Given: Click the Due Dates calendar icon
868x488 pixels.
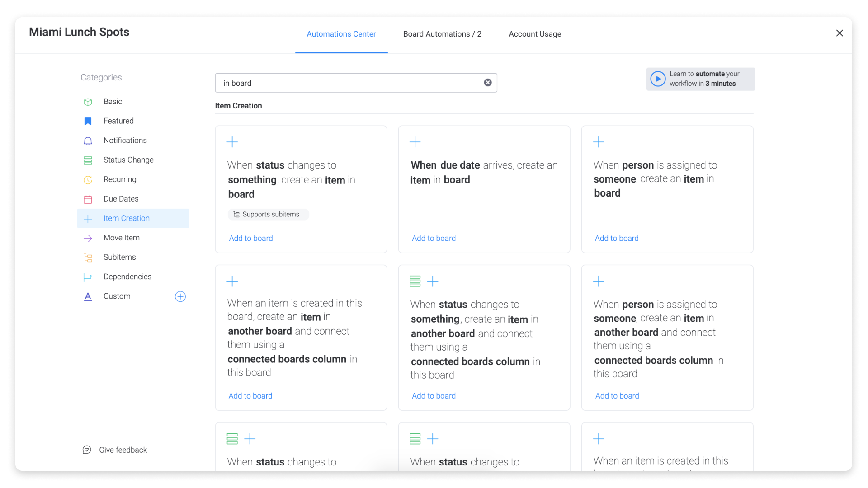Looking at the screenshot, I should tap(88, 199).
